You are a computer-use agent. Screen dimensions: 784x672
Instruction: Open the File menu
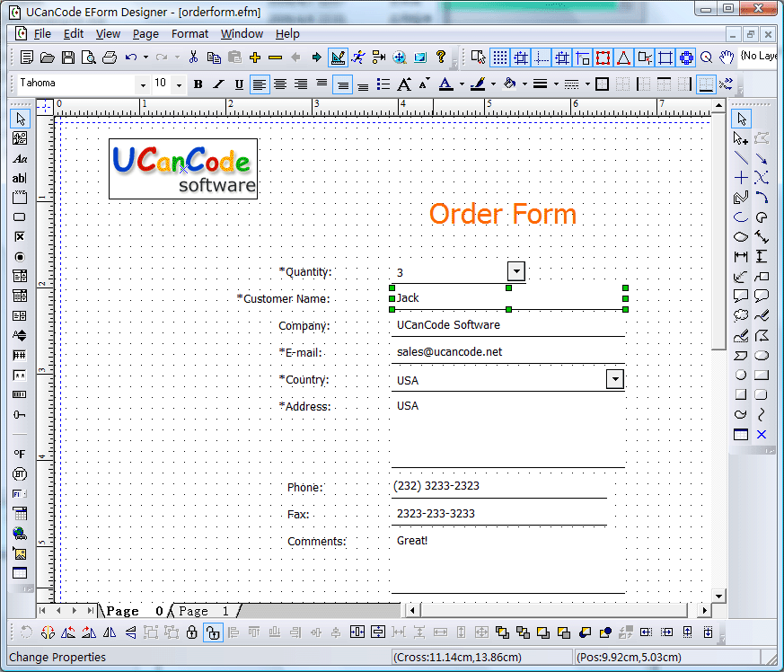[x=42, y=34]
